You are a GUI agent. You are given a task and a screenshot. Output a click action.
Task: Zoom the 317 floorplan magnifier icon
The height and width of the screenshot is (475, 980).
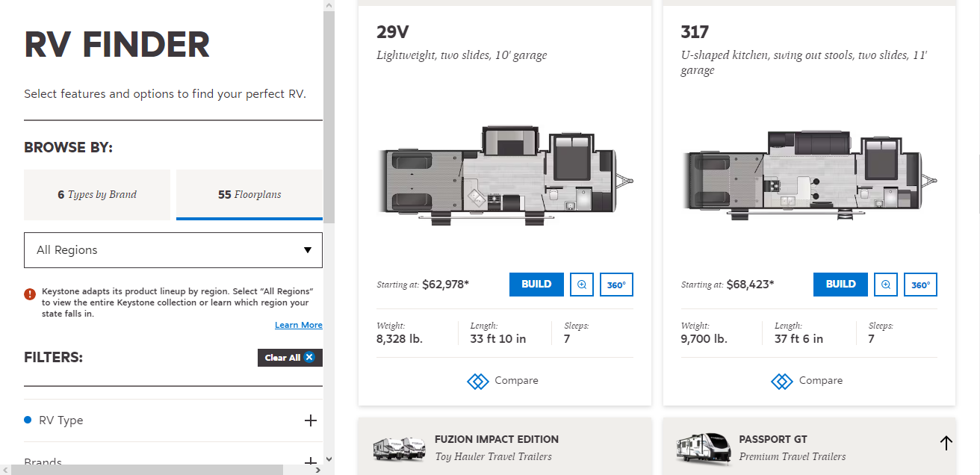point(886,285)
